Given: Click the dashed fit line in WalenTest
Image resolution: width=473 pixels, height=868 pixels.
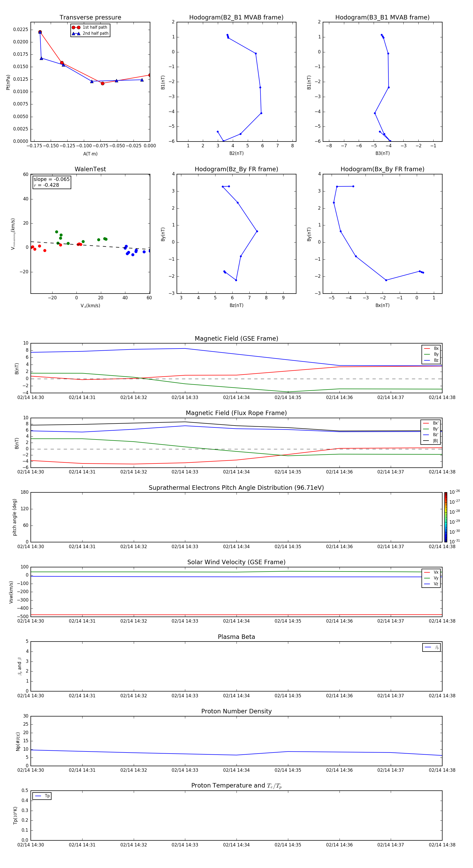Looking at the screenshot, I should (90, 245).
